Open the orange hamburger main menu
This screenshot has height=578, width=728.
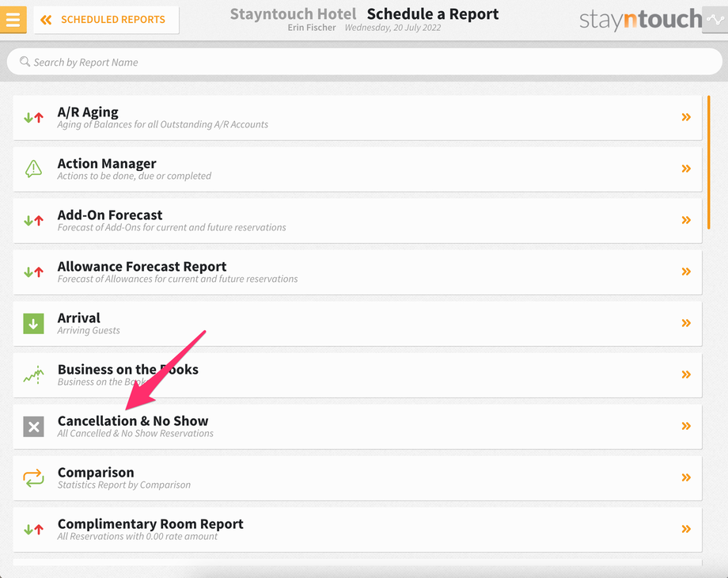point(13,20)
